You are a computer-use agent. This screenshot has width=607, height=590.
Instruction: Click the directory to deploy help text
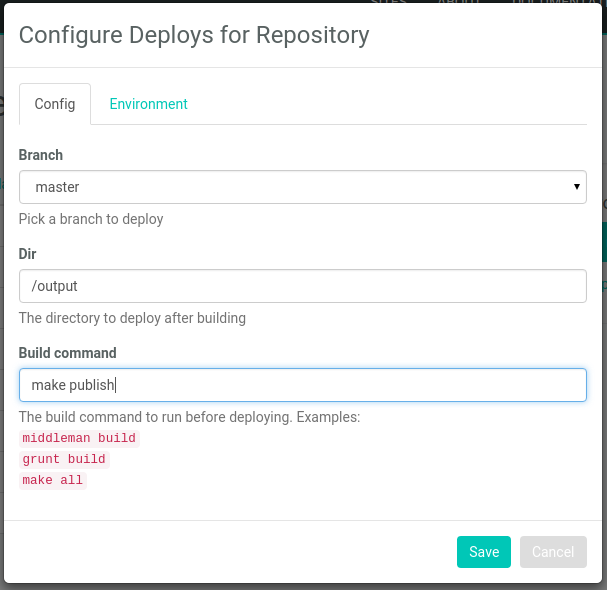(132, 318)
